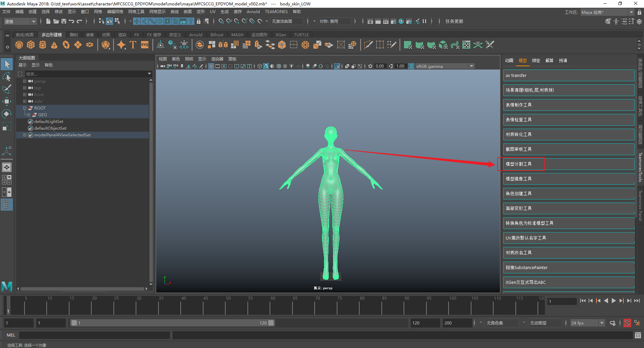Expand the GEO node in outliner

click(x=29, y=115)
